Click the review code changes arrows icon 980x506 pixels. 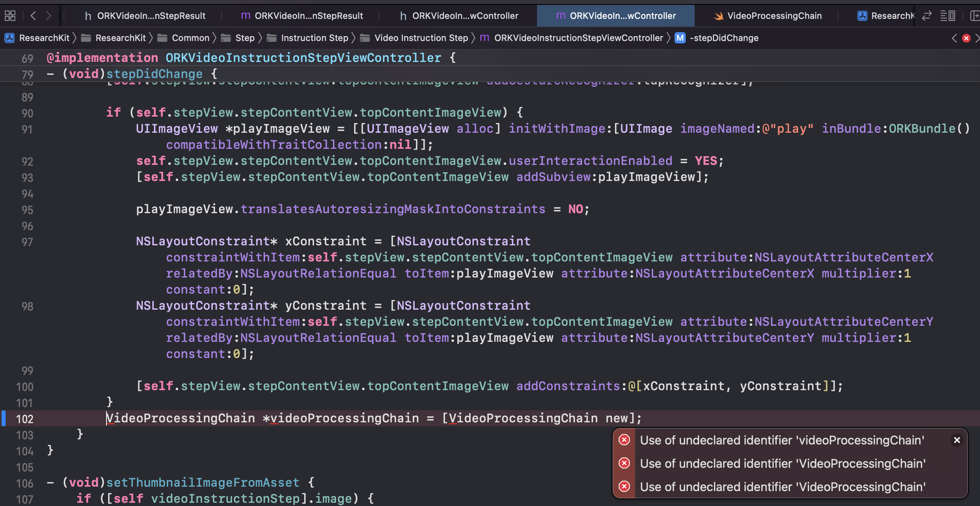coord(927,16)
